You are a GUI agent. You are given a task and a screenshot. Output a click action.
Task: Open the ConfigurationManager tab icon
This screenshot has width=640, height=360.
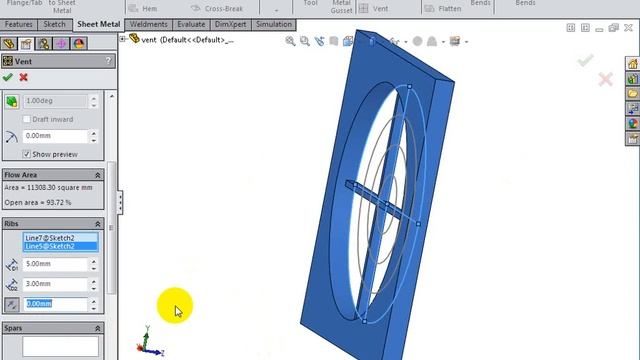pyautogui.click(x=44, y=43)
